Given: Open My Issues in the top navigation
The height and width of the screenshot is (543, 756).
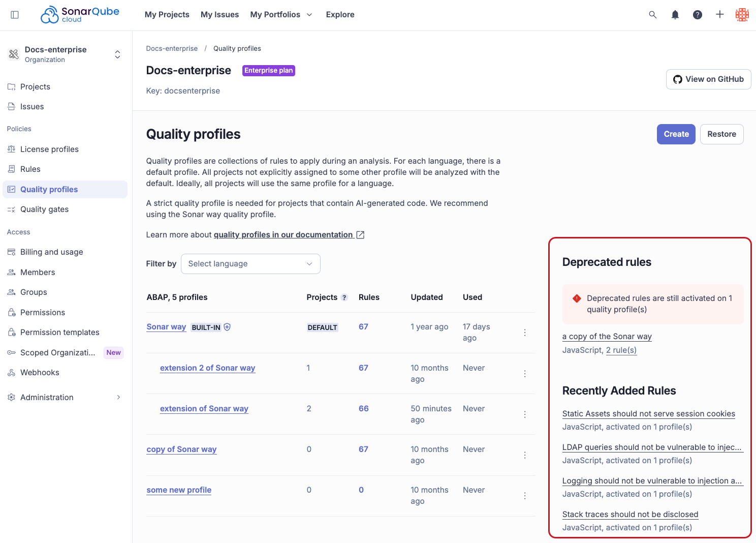Looking at the screenshot, I should (219, 15).
